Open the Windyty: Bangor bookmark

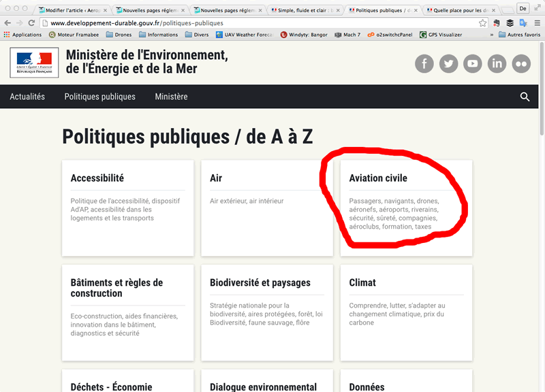pyautogui.click(x=304, y=35)
